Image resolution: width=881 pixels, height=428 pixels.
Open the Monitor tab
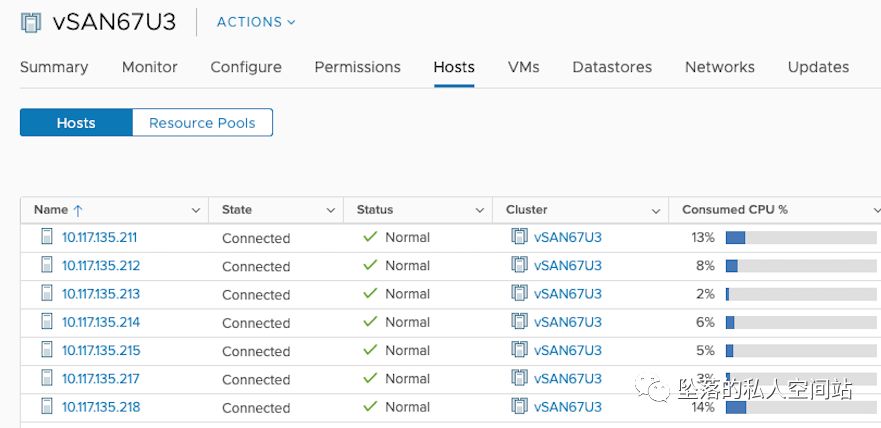149,67
